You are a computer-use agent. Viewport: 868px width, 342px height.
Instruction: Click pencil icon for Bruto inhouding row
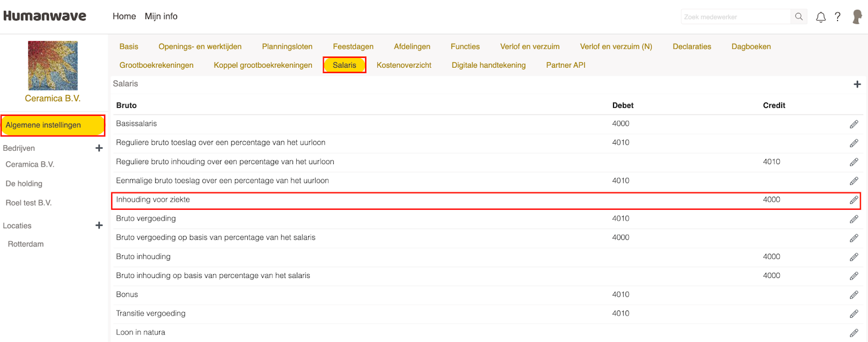tap(854, 257)
